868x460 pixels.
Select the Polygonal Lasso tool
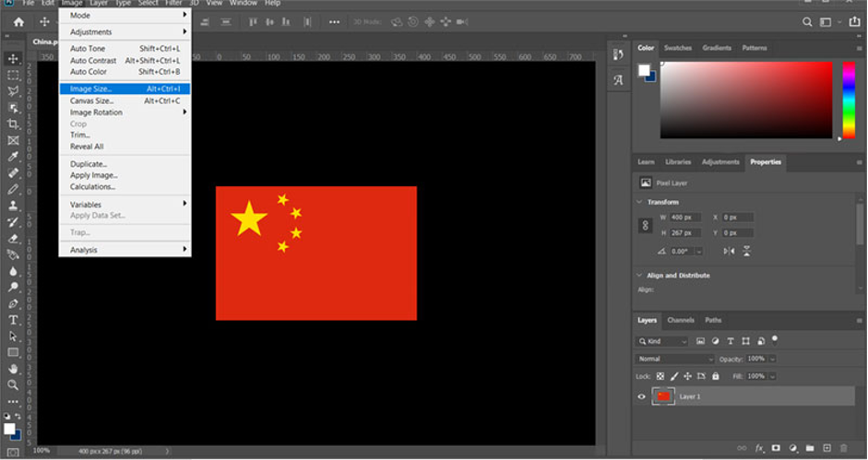(13, 91)
